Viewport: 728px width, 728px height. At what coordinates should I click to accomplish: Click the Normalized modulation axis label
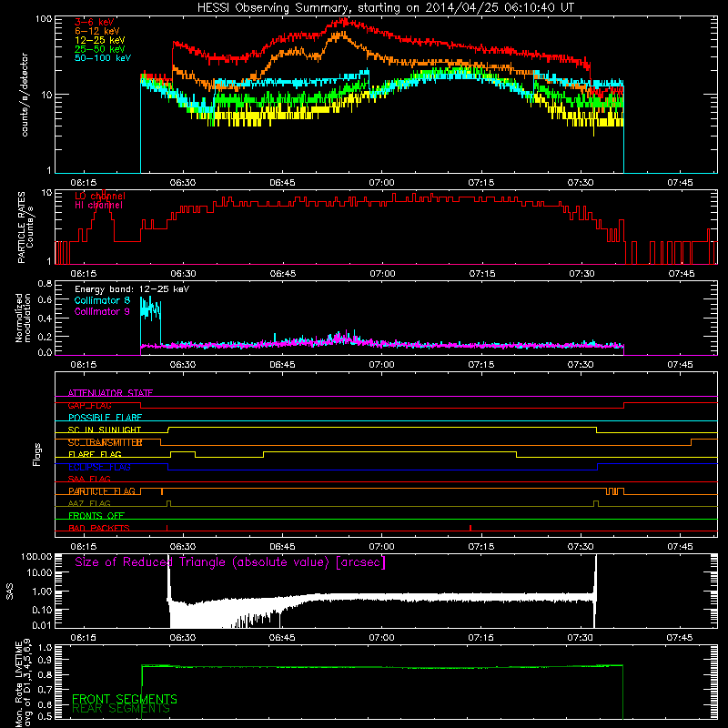23,318
